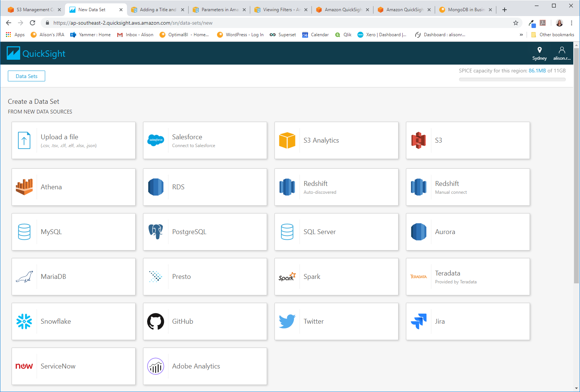Switch to the Parameters in Amazon tab
The image size is (580, 392).
(x=219, y=10)
